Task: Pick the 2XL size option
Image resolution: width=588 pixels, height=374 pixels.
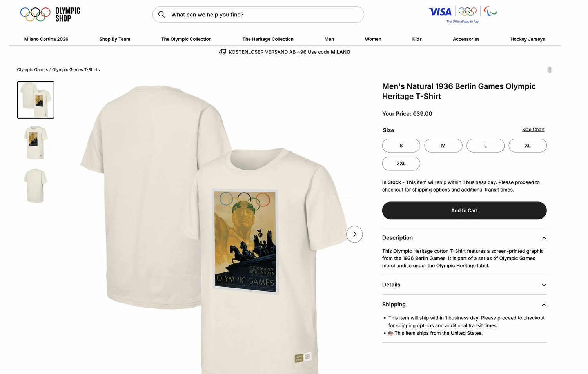Action: (x=401, y=164)
